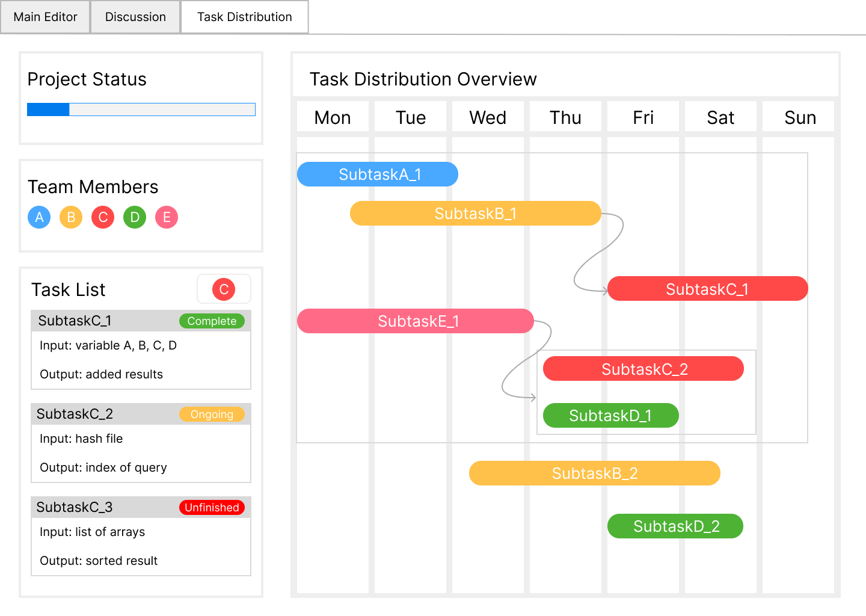Click the Unfinished badge on SubtaskC_3
The width and height of the screenshot is (866, 616).
212,508
